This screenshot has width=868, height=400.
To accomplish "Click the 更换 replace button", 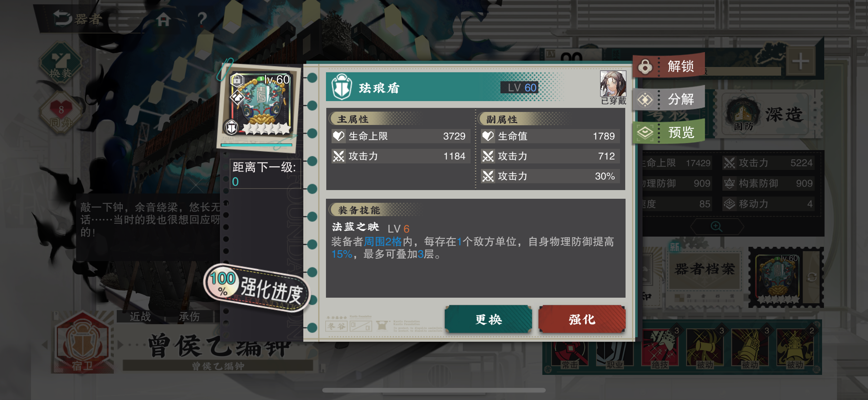I will point(488,319).
